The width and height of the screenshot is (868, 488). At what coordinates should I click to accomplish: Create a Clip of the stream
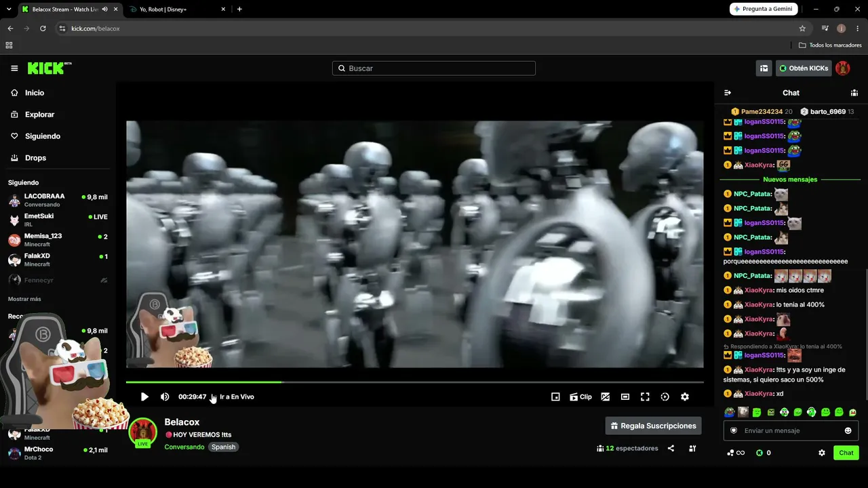point(581,397)
